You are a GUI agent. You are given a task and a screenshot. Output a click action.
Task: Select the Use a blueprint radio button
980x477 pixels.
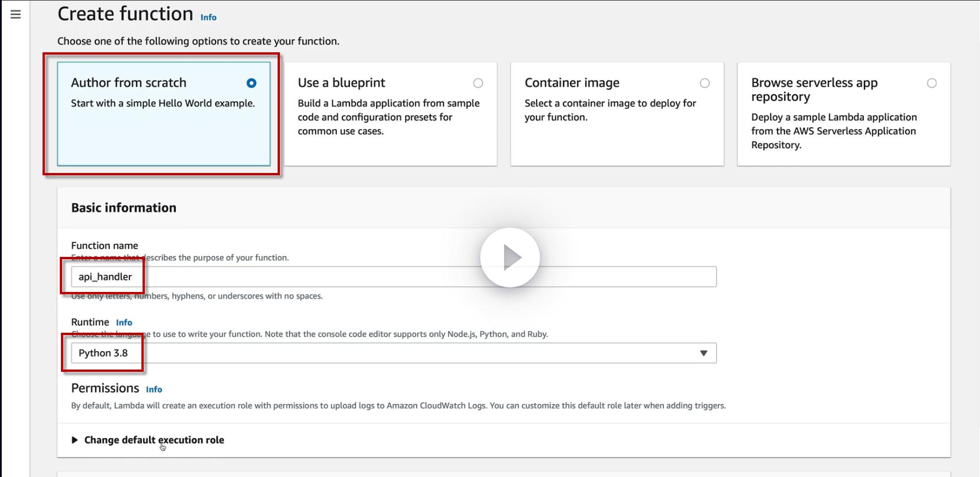478,83
